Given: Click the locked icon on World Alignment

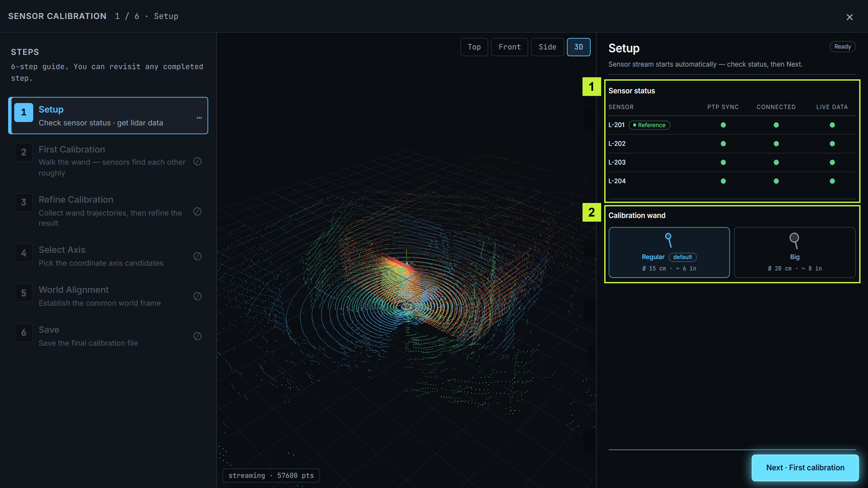Looking at the screenshot, I should 197,296.
